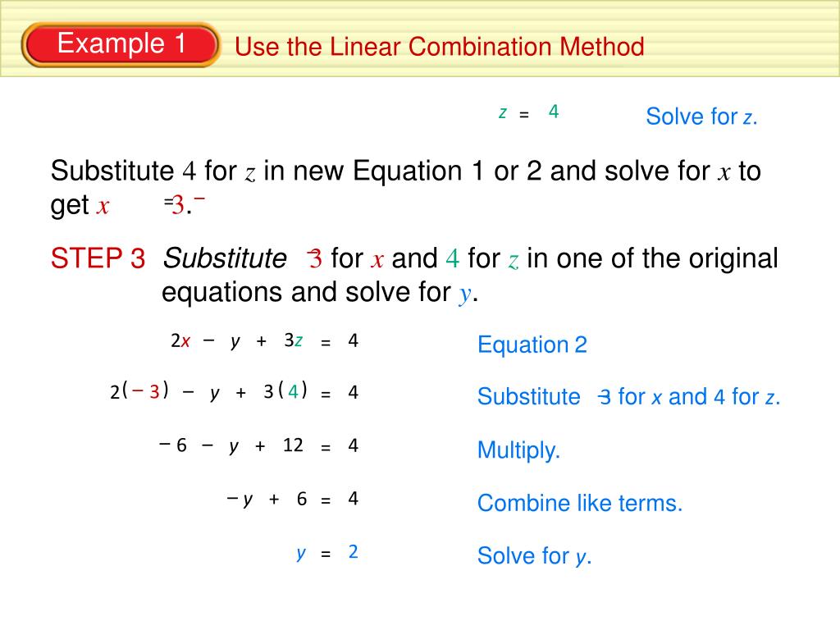
Task: Select the heading Use the Linear Combination Method
Action: [440, 47]
